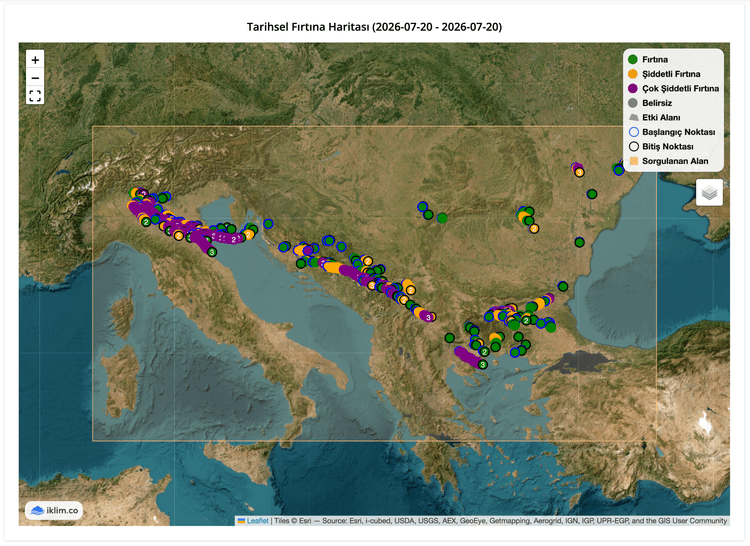Click the 'Belirsiz' legend label

click(x=657, y=103)
